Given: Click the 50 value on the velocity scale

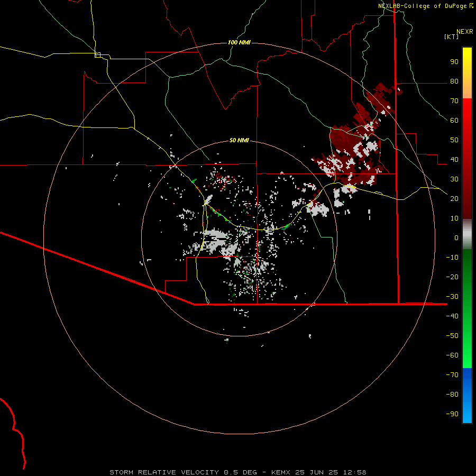Looking at the screenshot, I should tap(454, 140).
